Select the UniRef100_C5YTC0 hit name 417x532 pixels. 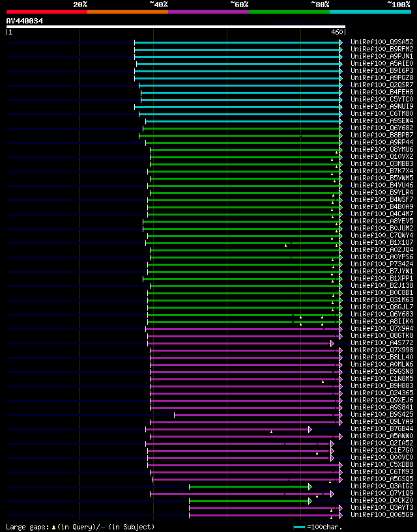(x=382, y=99)
